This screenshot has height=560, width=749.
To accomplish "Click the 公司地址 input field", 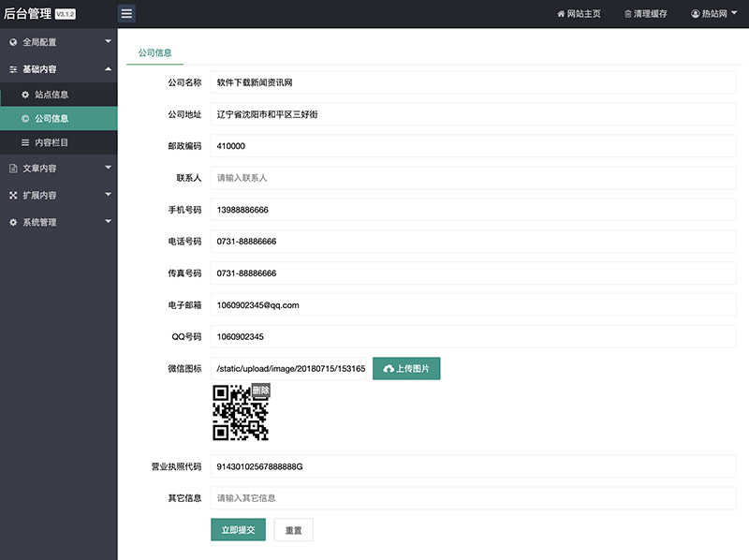I will [x=473, y=114].
